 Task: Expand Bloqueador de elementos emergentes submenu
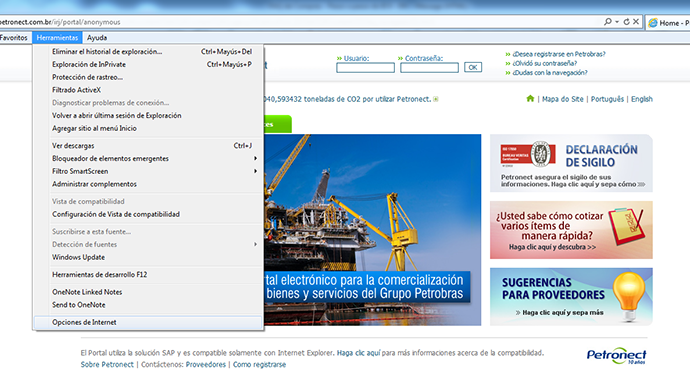148,158
